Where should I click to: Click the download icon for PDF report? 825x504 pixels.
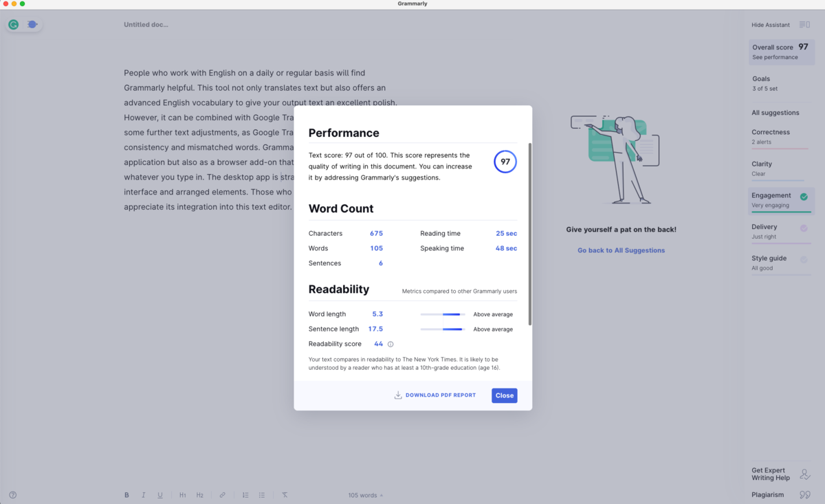tap(398, 395)
